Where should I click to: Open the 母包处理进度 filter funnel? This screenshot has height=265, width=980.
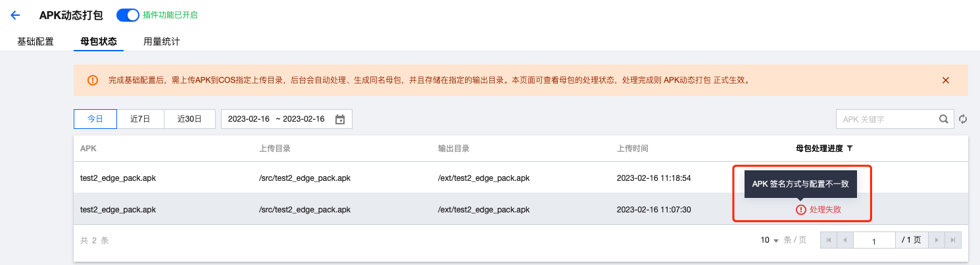pyautogui.click(x=850, y=149)
